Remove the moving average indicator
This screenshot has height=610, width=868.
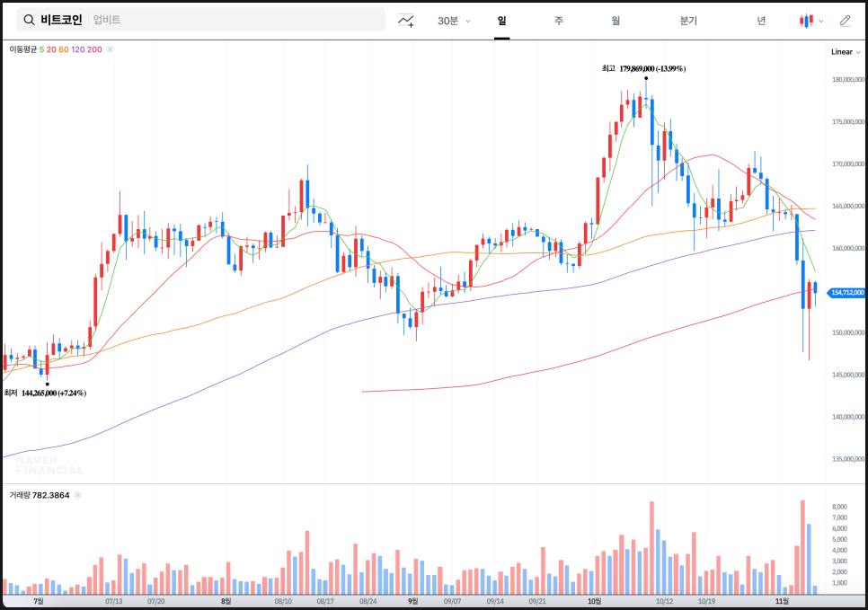110,49
